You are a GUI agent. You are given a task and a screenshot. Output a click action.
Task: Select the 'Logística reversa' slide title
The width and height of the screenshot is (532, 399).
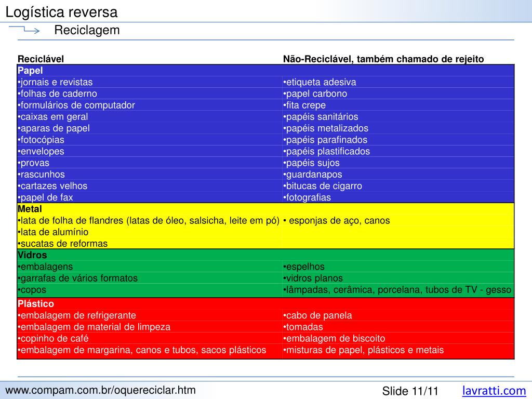coord(61,12)
